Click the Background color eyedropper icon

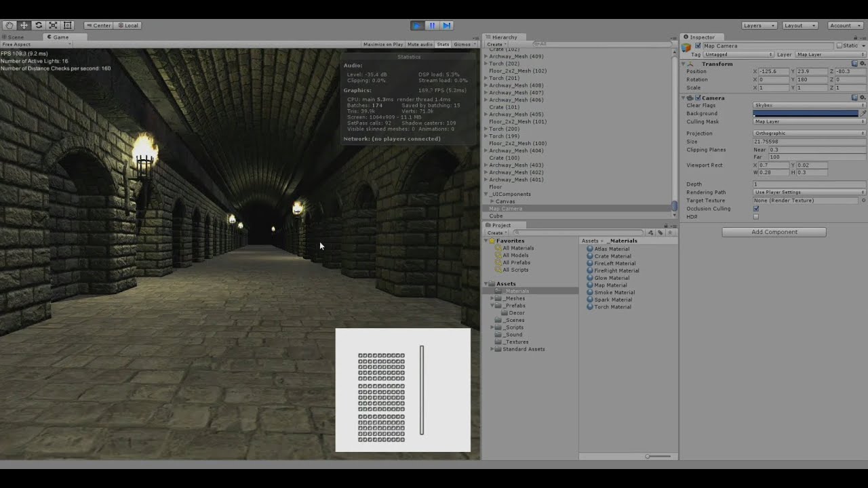pyautogui.click(x=863, y=113)
